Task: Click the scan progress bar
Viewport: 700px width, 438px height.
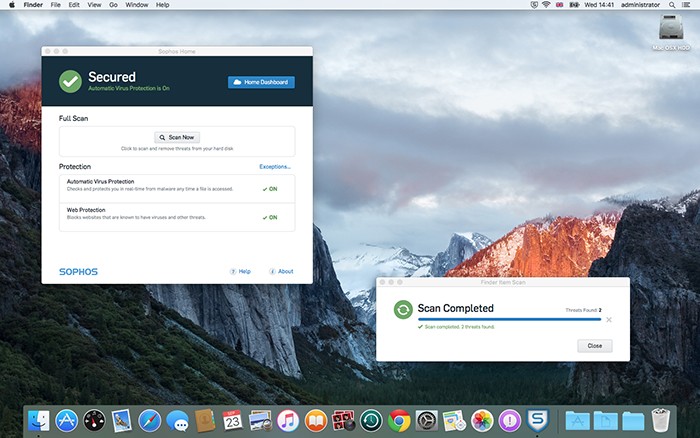Action: [509, 319]
